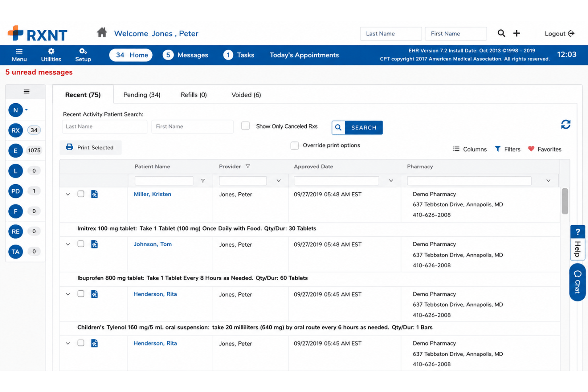The width and height of the screenshot is (588, 392).
Task: Click the 5 unread messages link
Action: (x=39, y=72)
